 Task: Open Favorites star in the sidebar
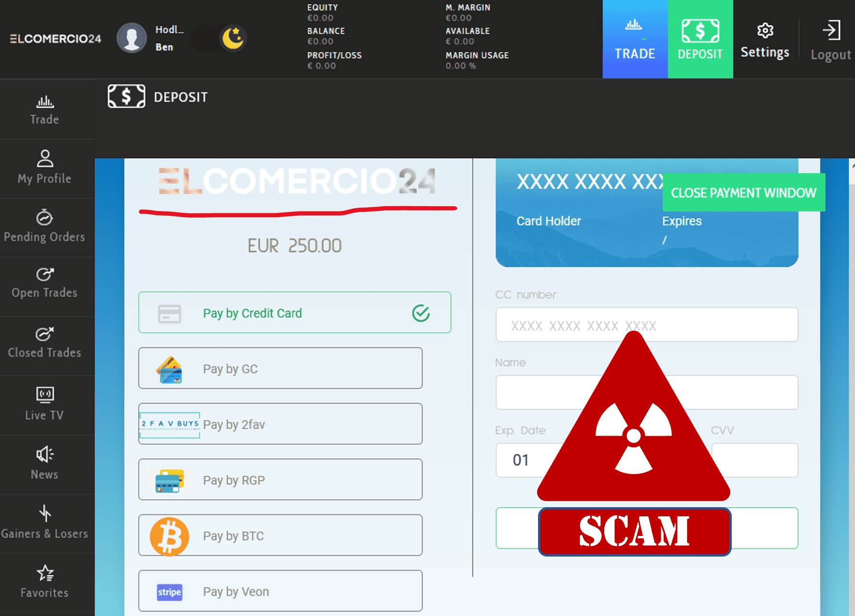[x=45, y=573]
